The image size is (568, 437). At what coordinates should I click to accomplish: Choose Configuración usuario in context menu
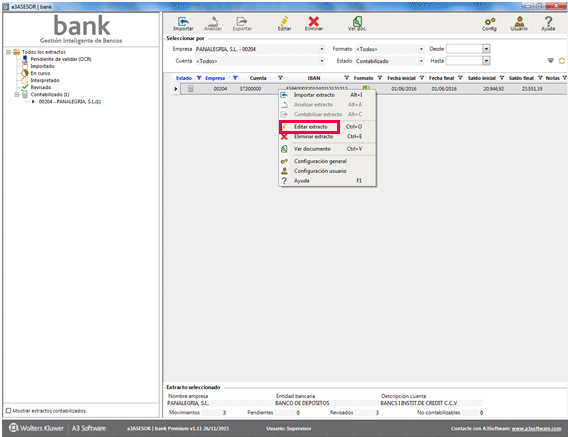point(327,171)
